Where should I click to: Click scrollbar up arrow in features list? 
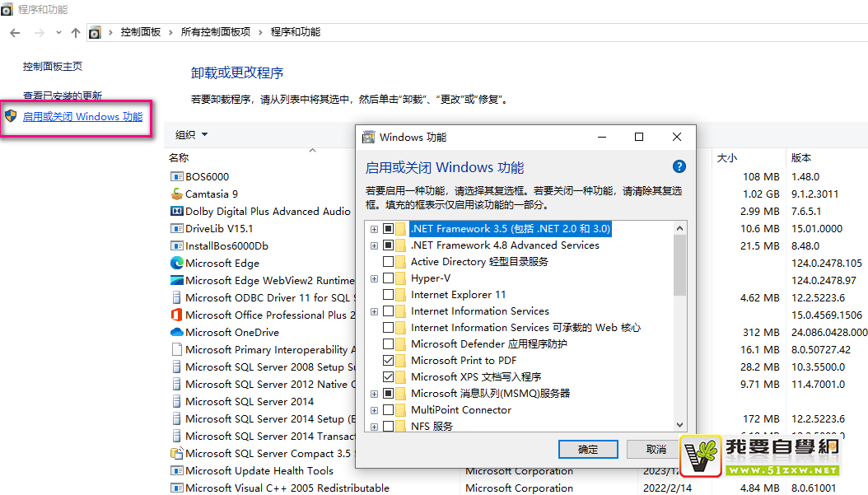[679, 228]
